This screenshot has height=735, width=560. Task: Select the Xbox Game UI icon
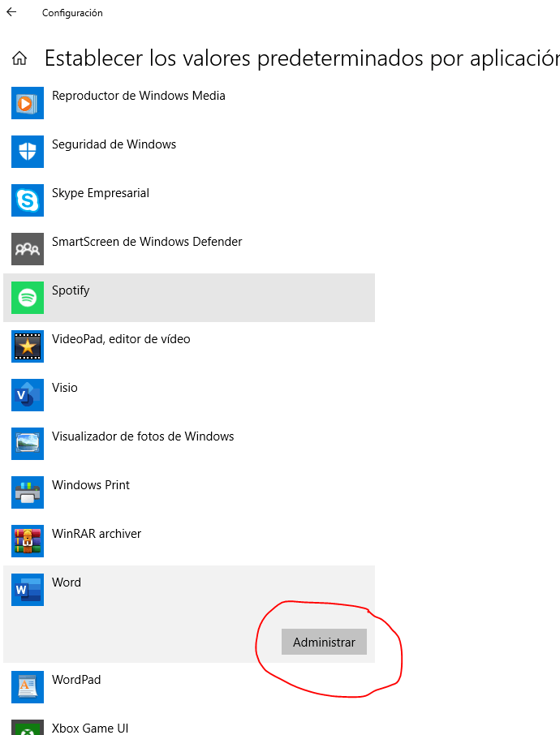click(x=28, y=728)
